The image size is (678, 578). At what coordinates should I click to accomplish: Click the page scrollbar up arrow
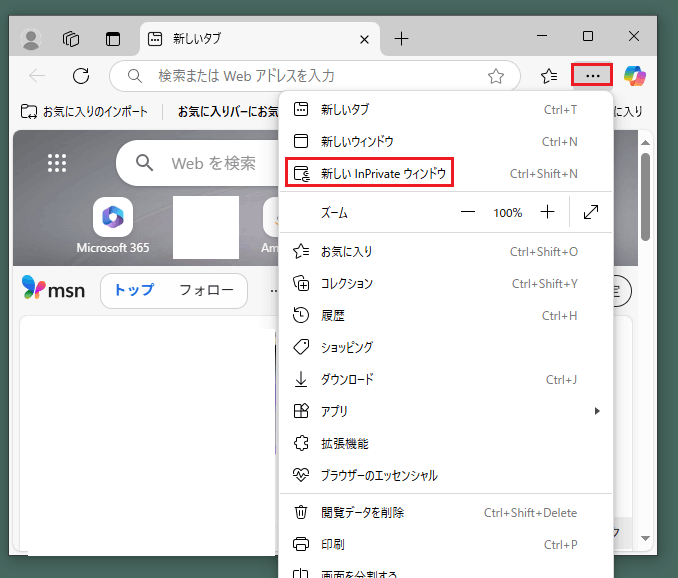(x=645, y=143)
